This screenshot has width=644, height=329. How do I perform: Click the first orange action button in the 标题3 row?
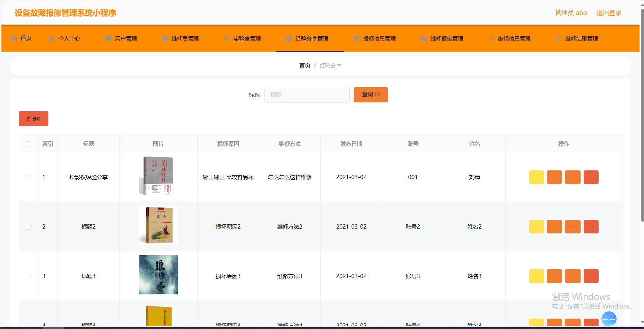(555, 276)
